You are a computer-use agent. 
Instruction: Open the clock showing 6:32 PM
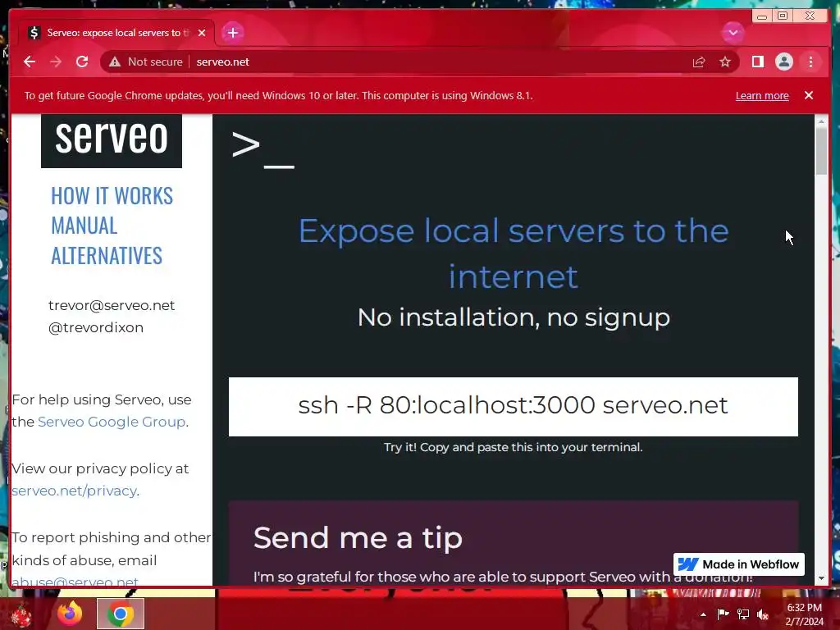805,614
